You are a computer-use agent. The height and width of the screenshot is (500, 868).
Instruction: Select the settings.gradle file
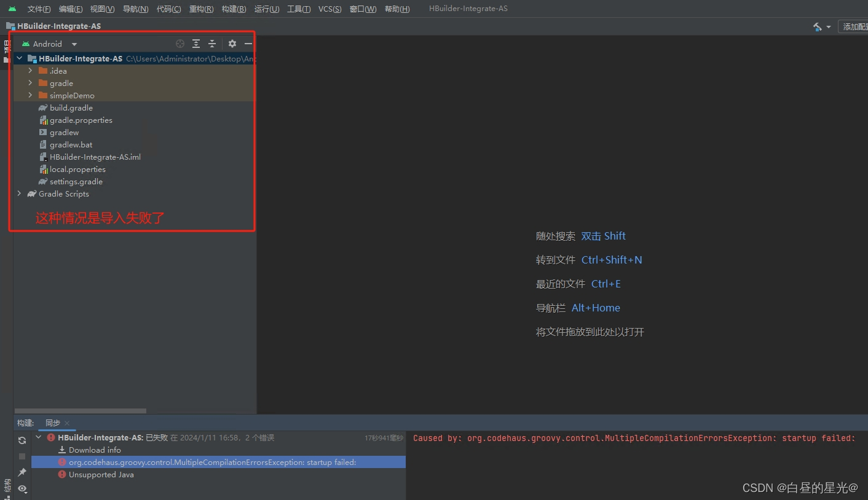pos(76,181)
